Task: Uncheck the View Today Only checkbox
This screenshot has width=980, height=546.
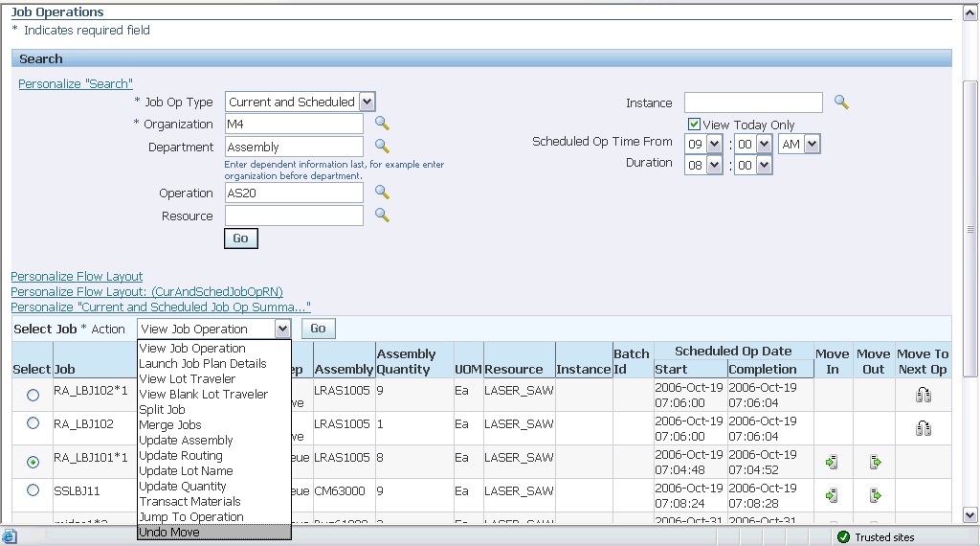Action: point(695,125)
